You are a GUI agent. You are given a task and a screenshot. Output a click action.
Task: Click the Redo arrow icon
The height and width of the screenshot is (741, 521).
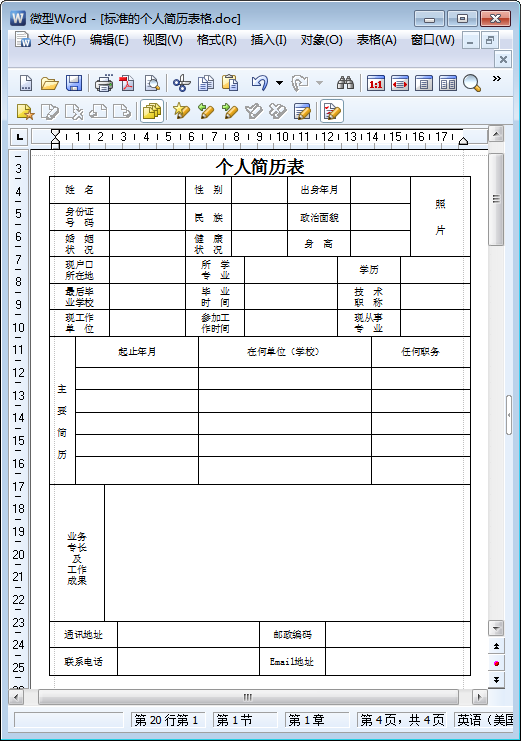(x=300, y=83)
